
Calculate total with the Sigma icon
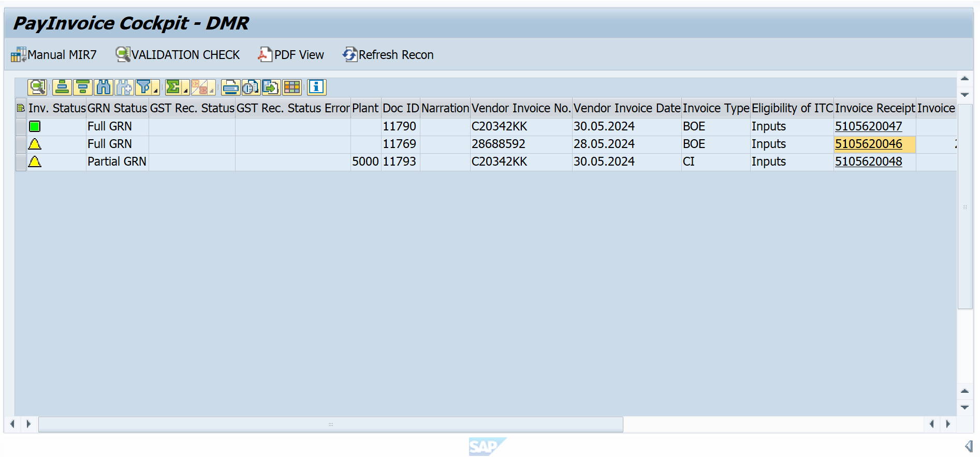click(173, 87)
